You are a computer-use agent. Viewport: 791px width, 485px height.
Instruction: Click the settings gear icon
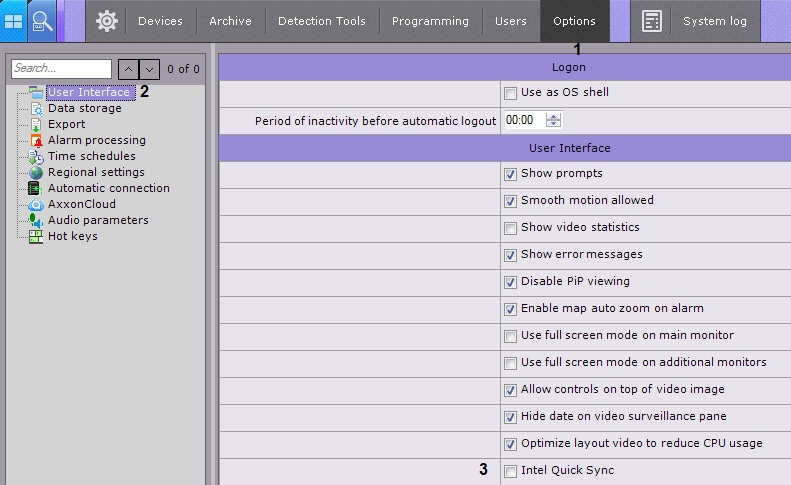point(106,20)
